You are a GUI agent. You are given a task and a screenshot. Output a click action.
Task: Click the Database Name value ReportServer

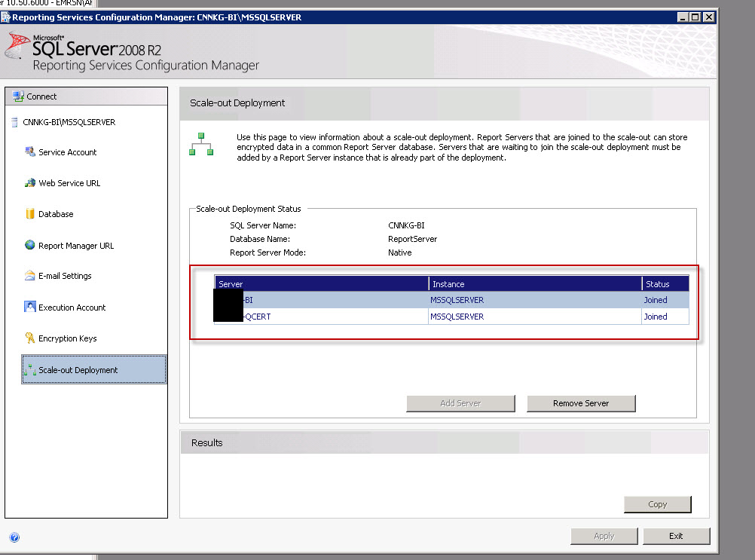coord(413,239)
